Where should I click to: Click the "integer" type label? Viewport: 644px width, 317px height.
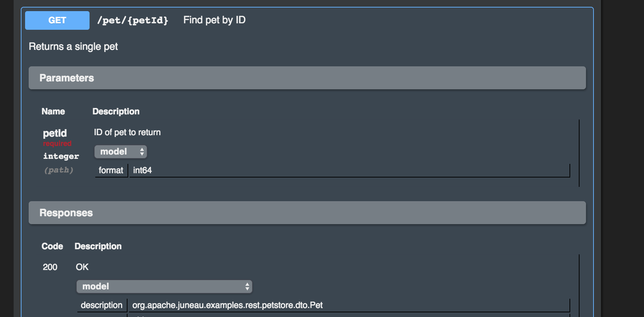[61, 156]
